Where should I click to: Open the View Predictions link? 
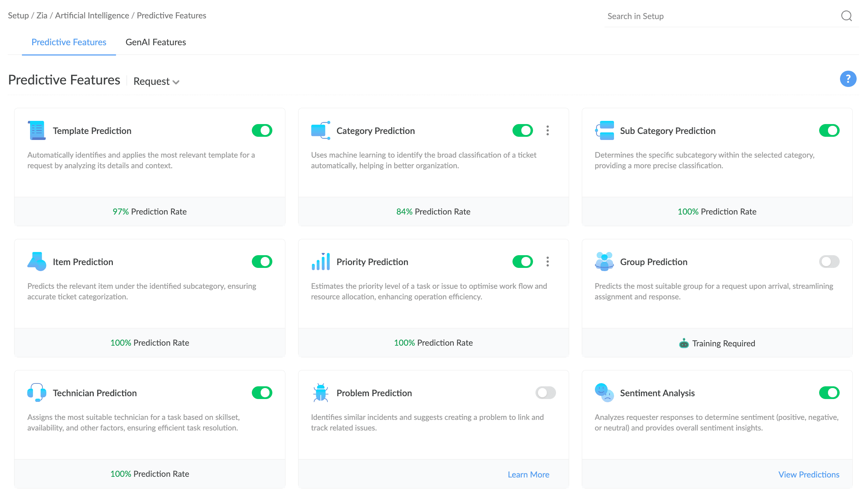809,474
